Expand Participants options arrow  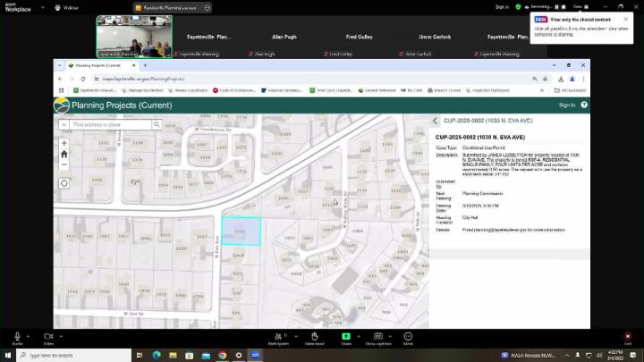point(296,336)
